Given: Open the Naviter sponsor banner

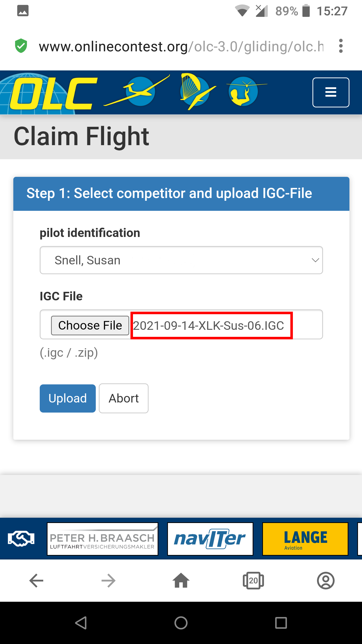Looking at the screenshot, I should 210,539.
